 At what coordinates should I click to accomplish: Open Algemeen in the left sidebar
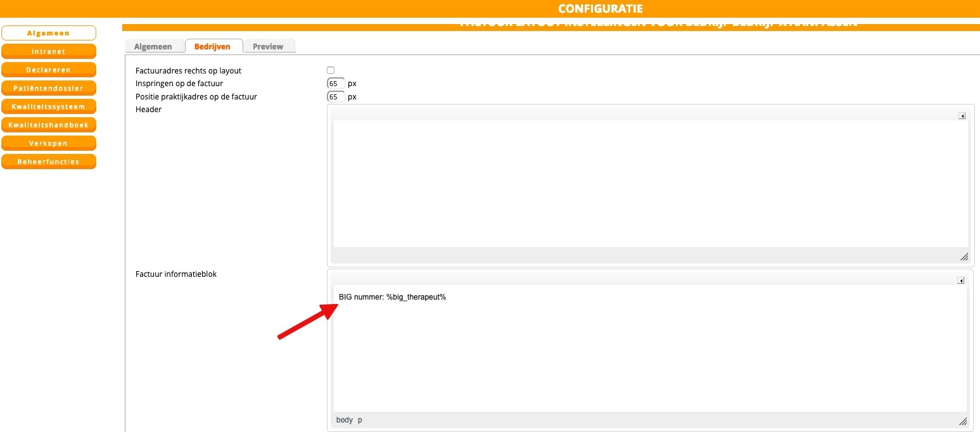tap(48, 33)
